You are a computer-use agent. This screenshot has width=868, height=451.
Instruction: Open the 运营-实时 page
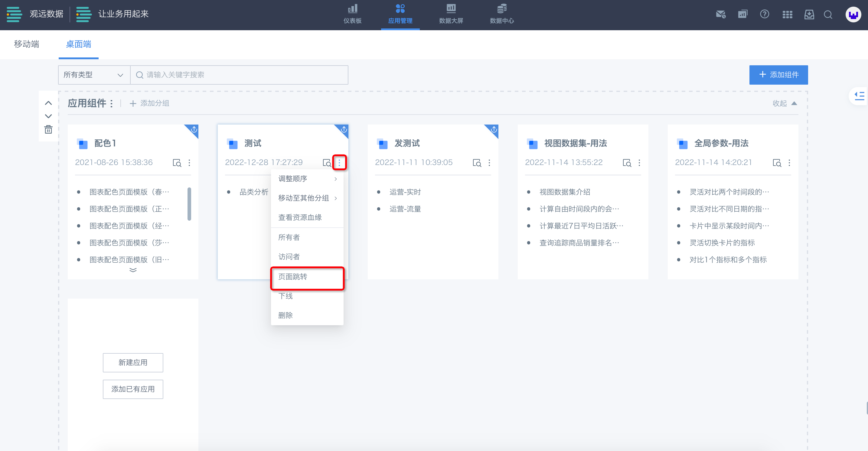405,192
